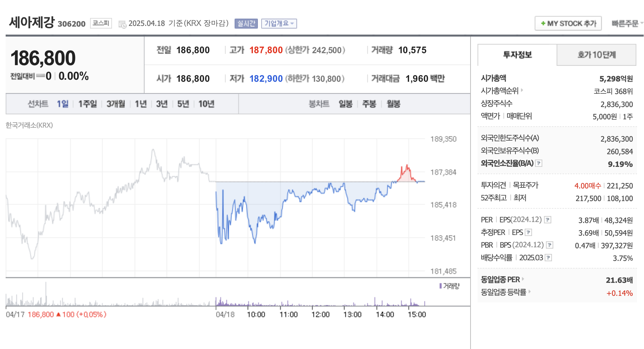Click the 저가 value 182,900
This screenshot has width=644, height=349.
pos(266,79)
